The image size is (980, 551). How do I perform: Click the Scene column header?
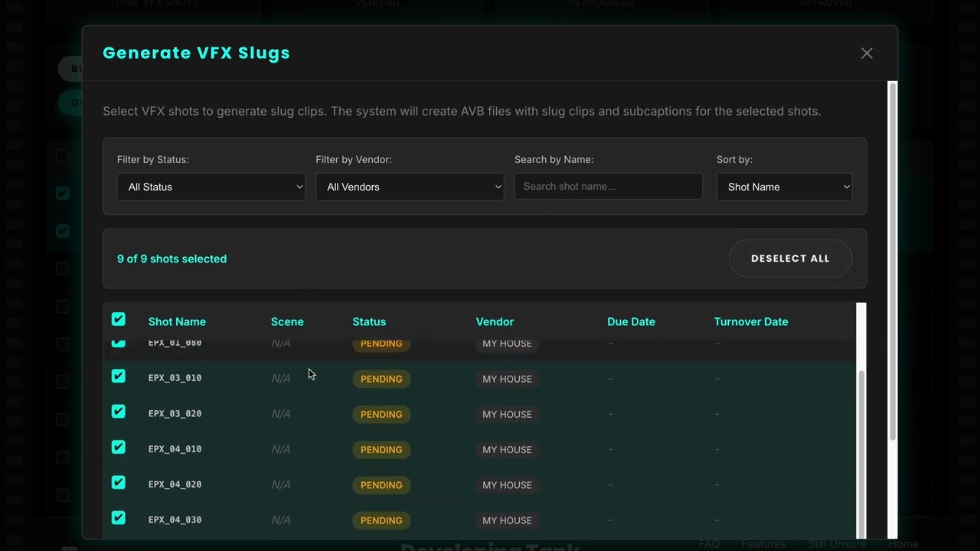coord(287,321)
